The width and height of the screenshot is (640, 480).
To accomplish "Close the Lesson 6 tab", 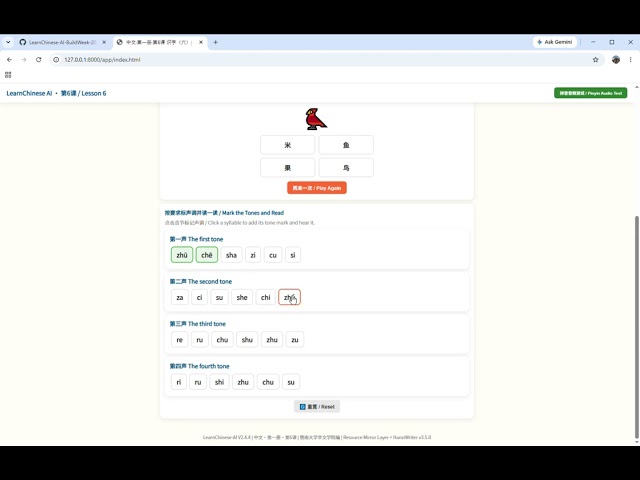I will click(201, 42).
